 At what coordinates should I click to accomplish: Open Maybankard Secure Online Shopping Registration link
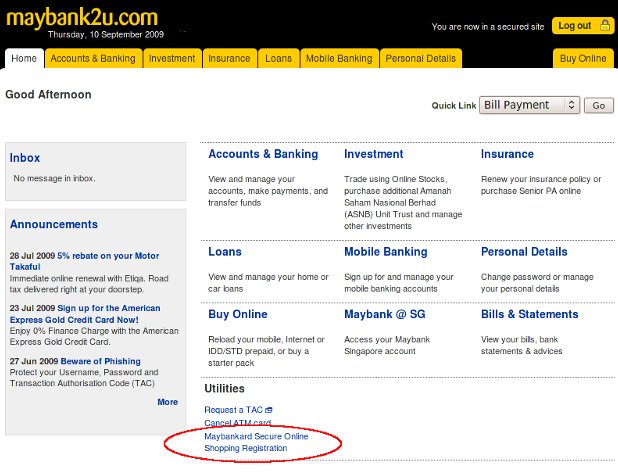pos(256,442)
